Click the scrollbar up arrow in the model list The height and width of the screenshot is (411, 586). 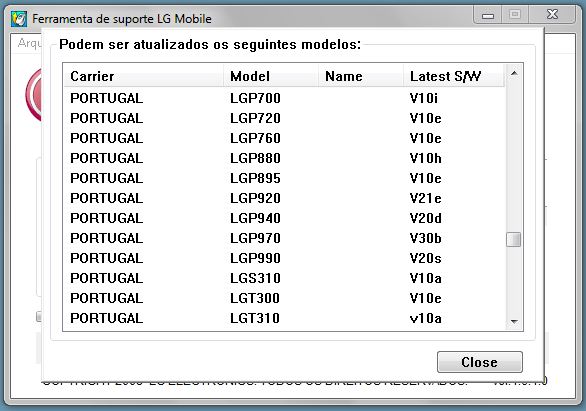point(514,74)
